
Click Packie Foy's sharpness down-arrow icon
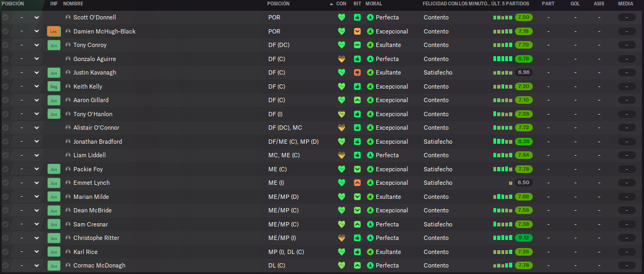coord(357,169)
